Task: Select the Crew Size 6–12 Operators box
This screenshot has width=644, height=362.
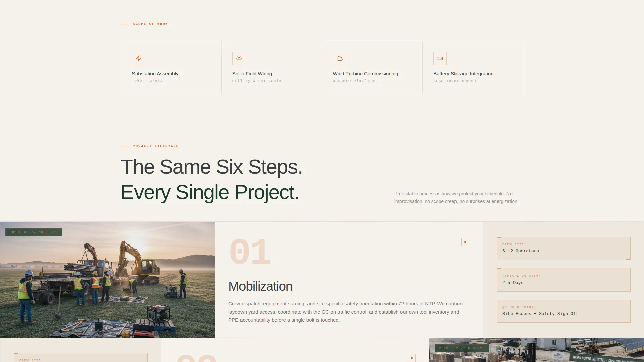Action: tap(563, 248)
